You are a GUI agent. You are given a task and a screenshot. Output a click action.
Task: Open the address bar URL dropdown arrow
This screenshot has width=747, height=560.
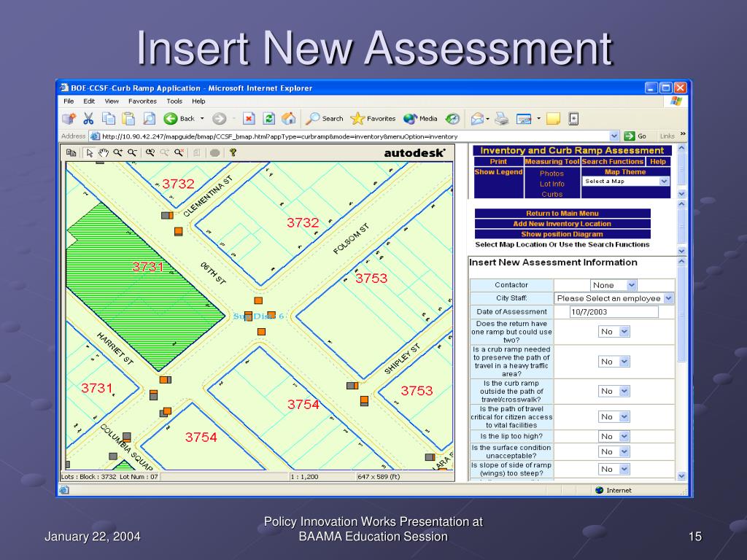point(614,136)
